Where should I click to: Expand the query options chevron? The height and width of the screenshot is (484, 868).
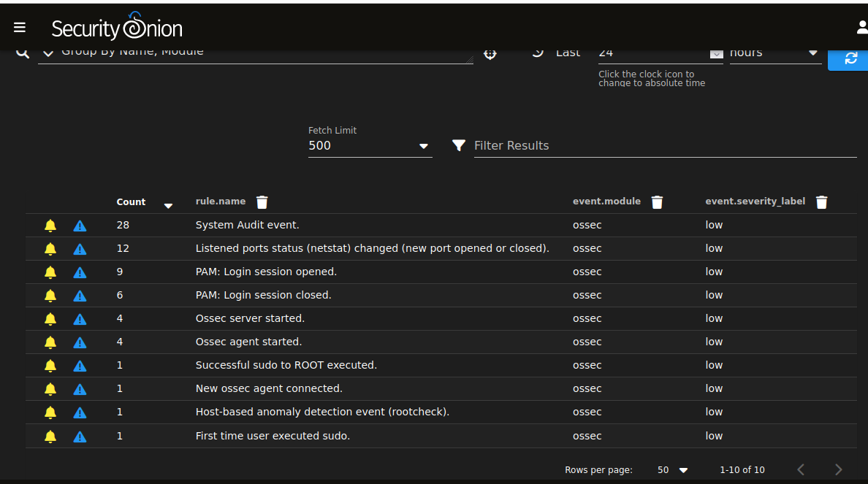pos(48,53)
